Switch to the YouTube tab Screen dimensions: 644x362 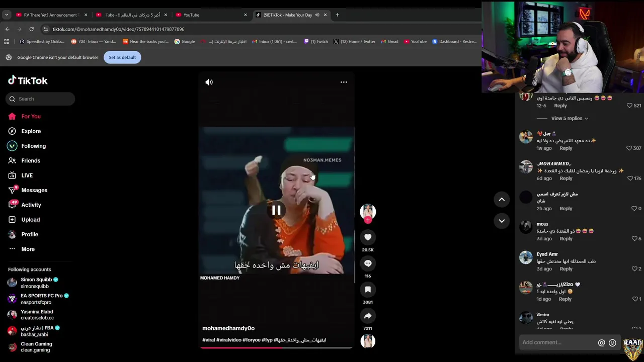(x=211, y=15)
